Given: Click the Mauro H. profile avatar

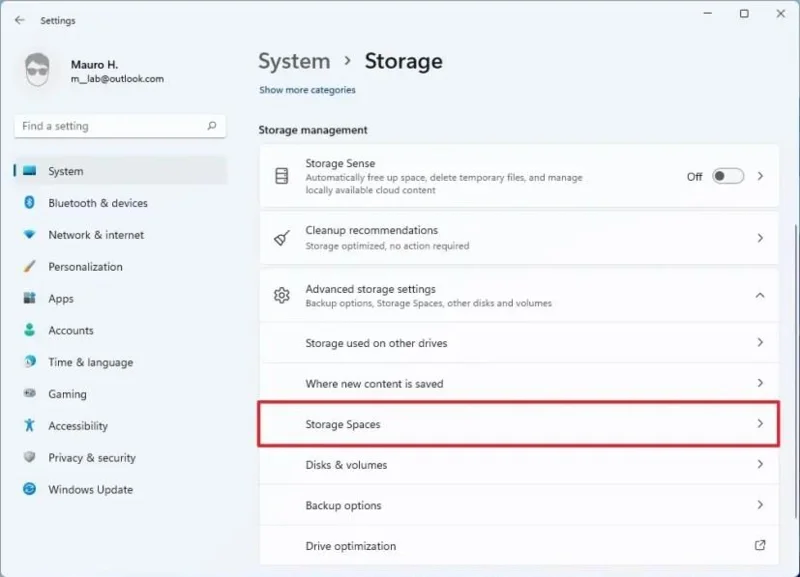Looking at the screenshot, I should click(x=38, y=69).
